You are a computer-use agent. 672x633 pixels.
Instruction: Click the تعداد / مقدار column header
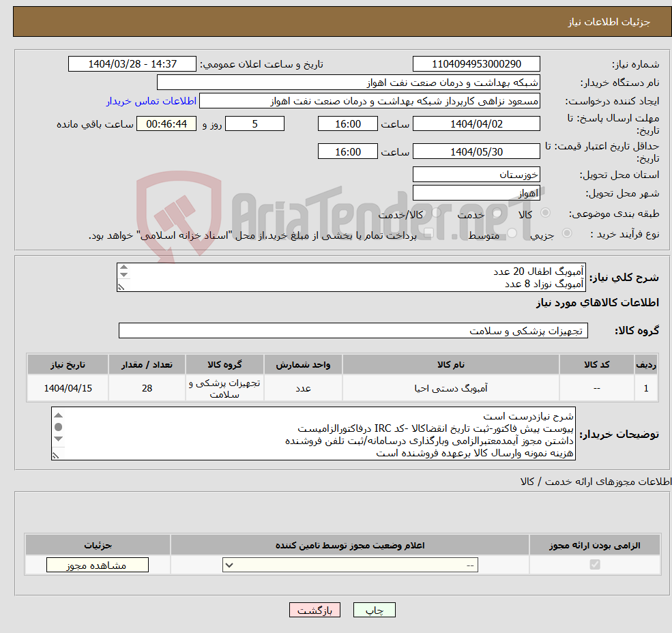(x=147, y=365)
